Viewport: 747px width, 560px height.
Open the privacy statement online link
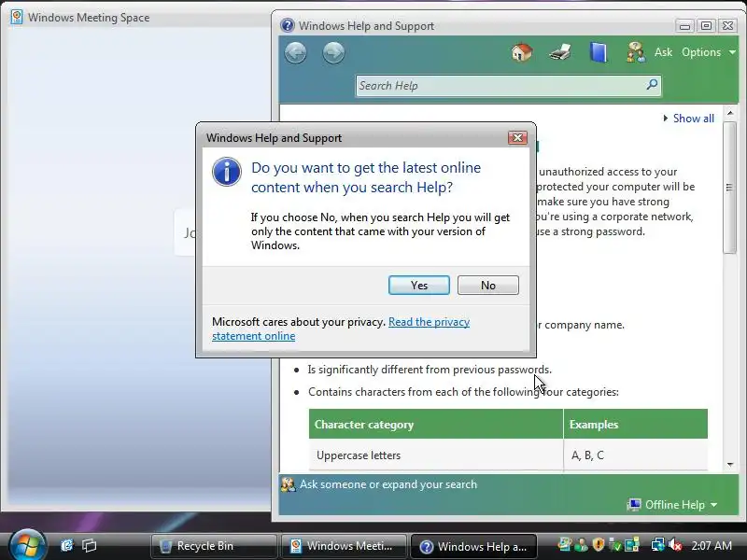coord(341,329)
